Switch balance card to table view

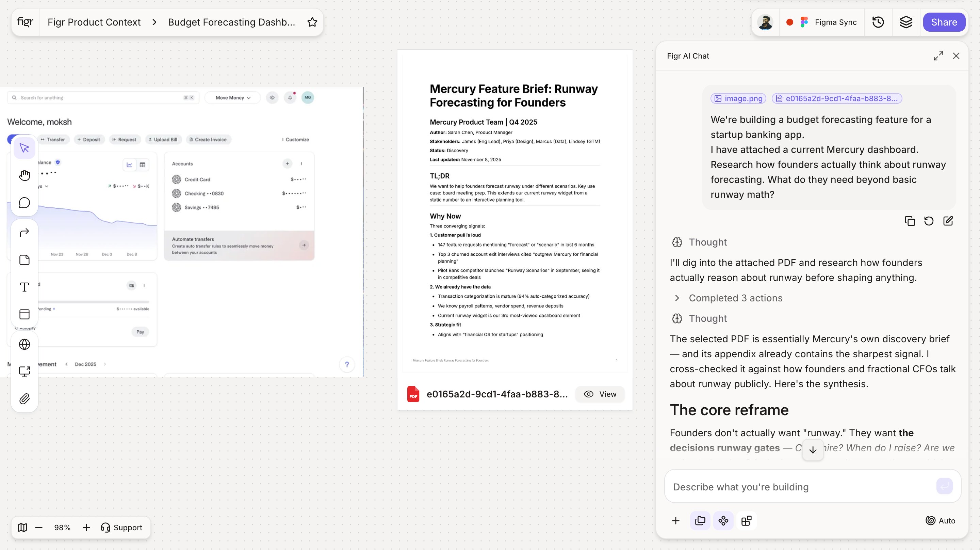pos(142,165)
